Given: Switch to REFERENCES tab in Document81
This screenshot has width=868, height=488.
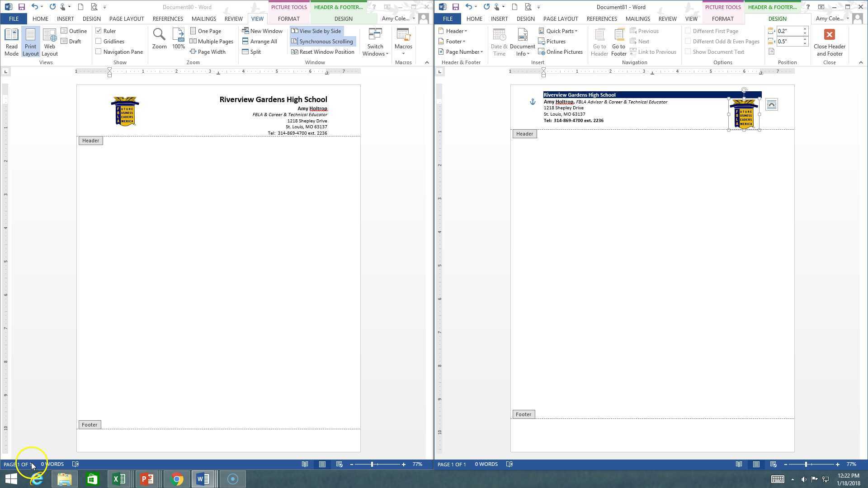Looking at the screenshot, I should 602,19.
